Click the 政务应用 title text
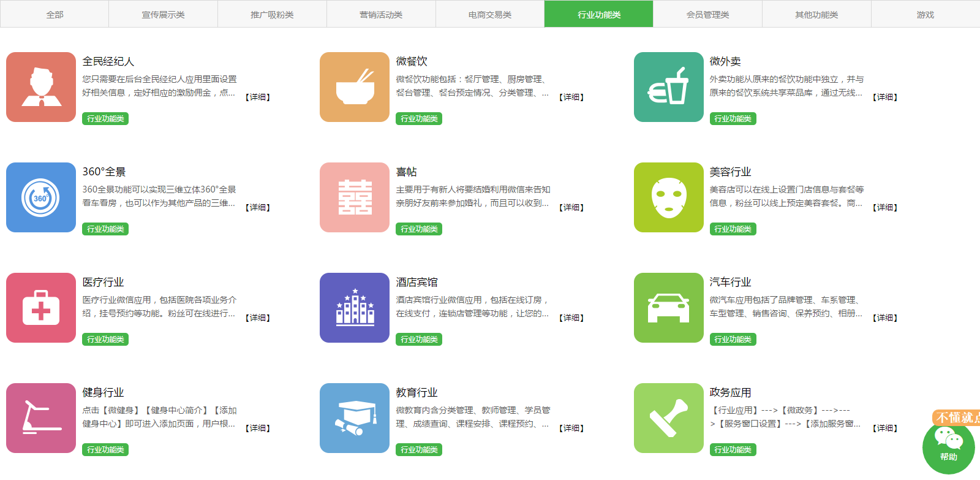 click(x=731, y=392)
